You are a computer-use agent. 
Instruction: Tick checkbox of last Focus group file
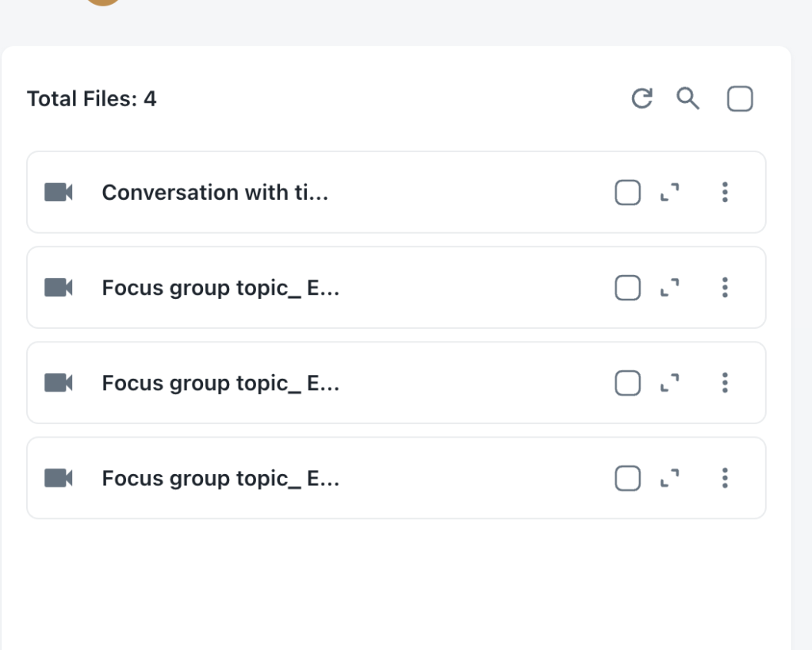(627, 478)
